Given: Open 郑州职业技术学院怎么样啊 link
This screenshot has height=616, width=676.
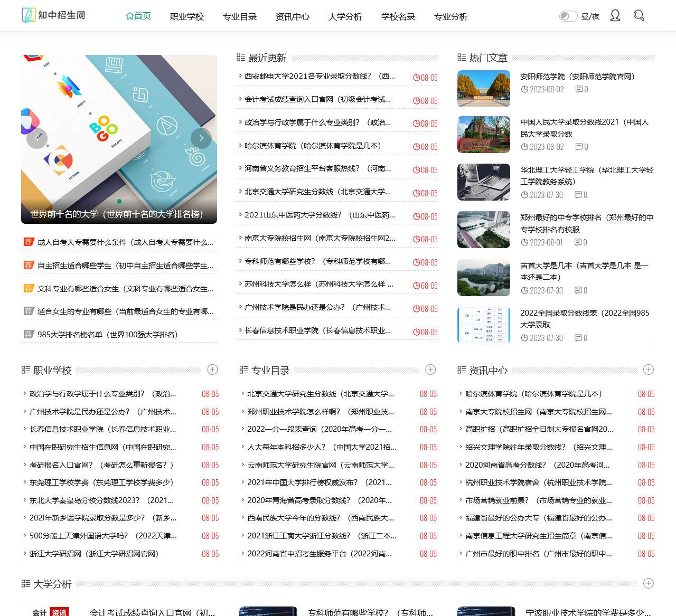Looking at the screenshot, I should point(321,412).
